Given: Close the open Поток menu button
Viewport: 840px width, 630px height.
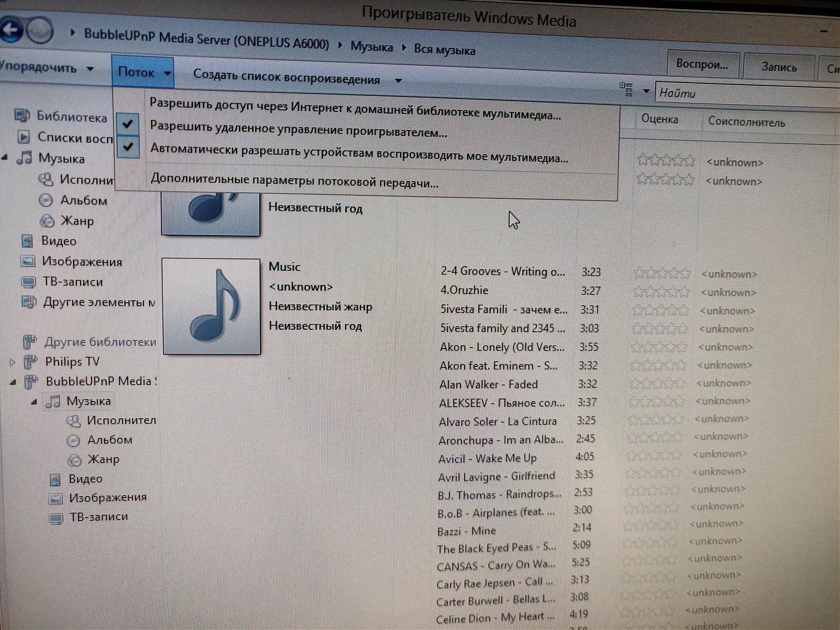Looking at the screenshot, I should click(x=143, y=72).
